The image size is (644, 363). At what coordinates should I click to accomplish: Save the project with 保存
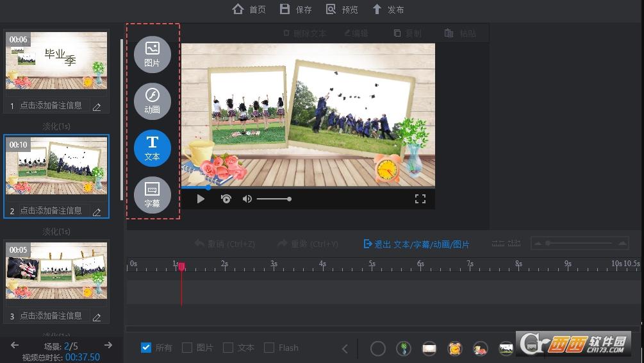point(295,9)
